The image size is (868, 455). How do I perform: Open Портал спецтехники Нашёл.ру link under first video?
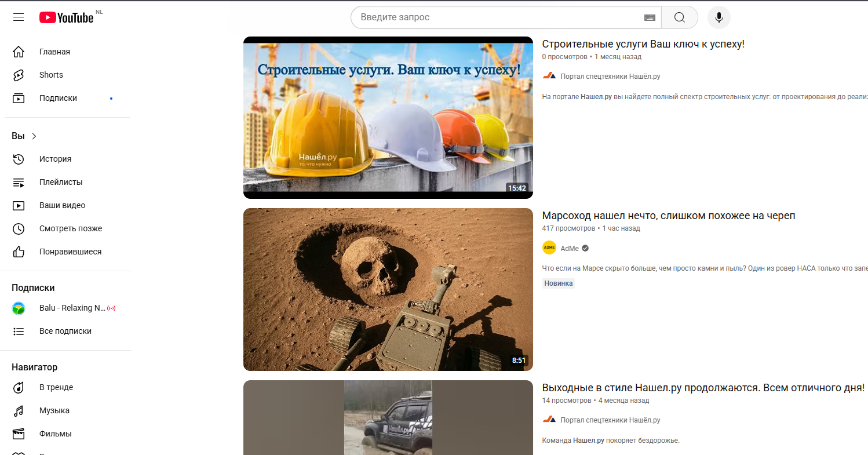point(610,77)
